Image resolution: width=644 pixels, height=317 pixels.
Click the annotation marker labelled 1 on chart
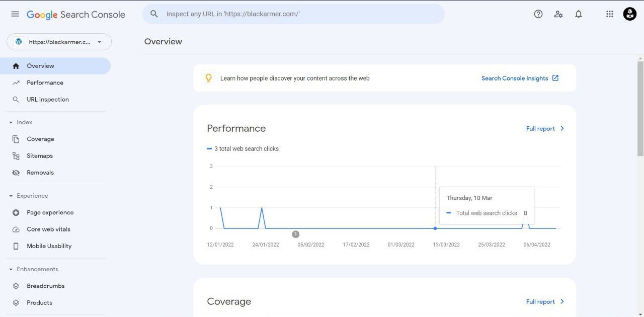[296, 234]
